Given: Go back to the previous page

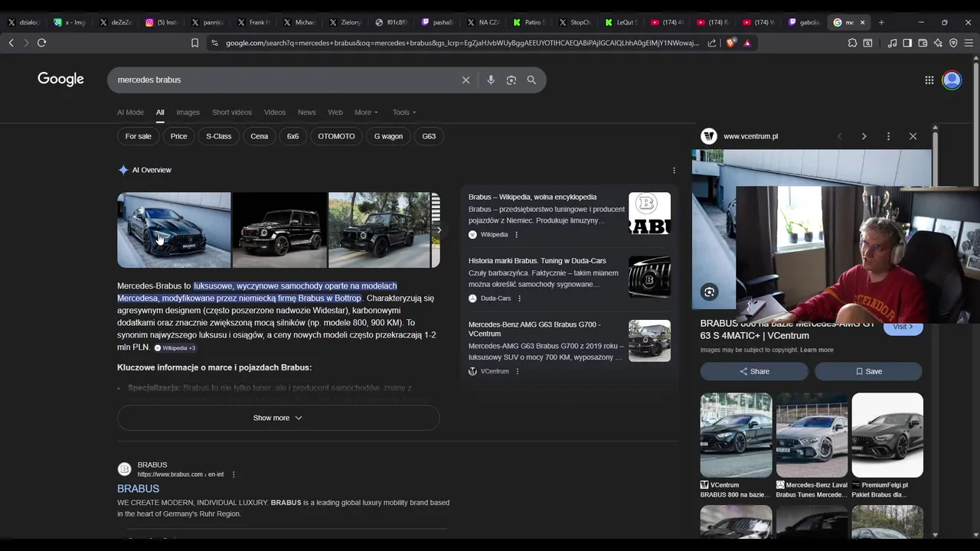Looking at the screenshot, I should (11, 43).
